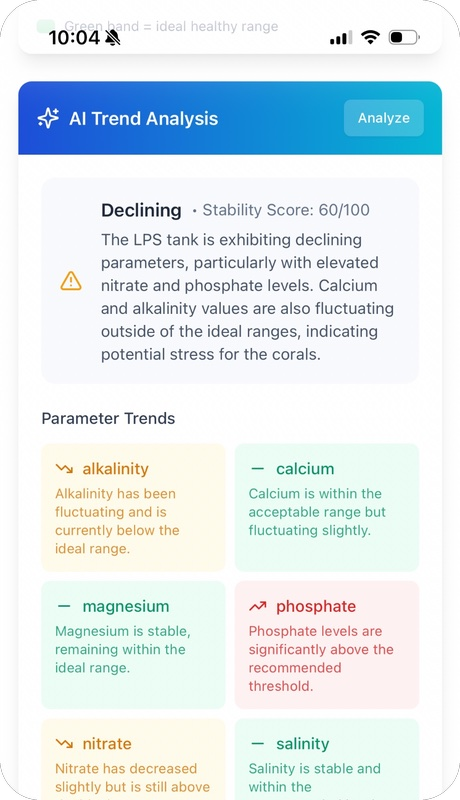Open the alkalinity trend card

point(133,508)
